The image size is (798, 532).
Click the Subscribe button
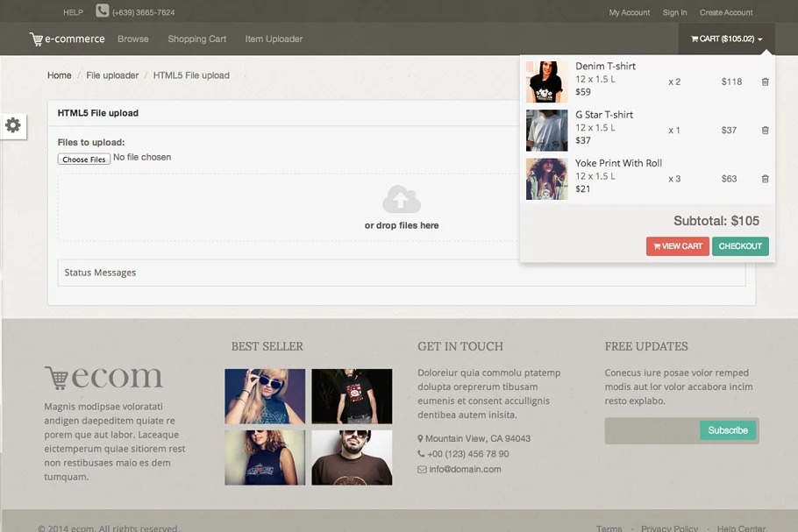[x=728, y=430]
